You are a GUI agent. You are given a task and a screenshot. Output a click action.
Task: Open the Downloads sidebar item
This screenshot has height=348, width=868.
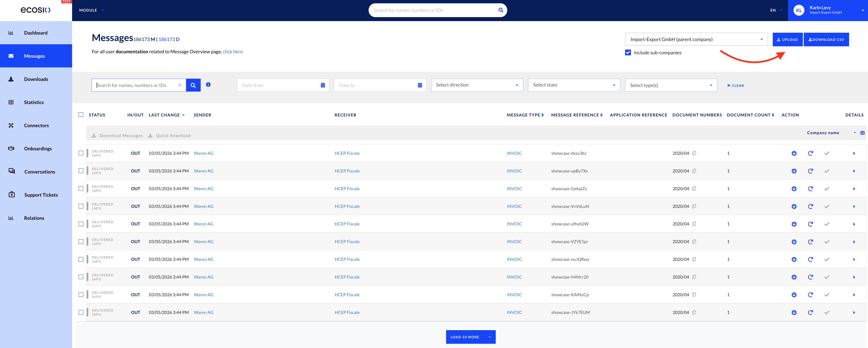tap(36, 79)
